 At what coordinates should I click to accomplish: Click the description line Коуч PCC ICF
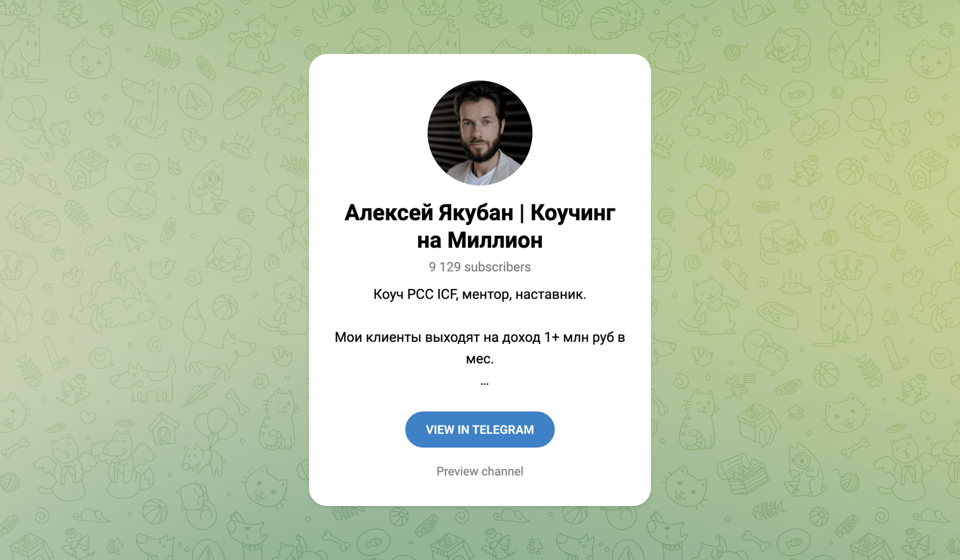(415, 294)
